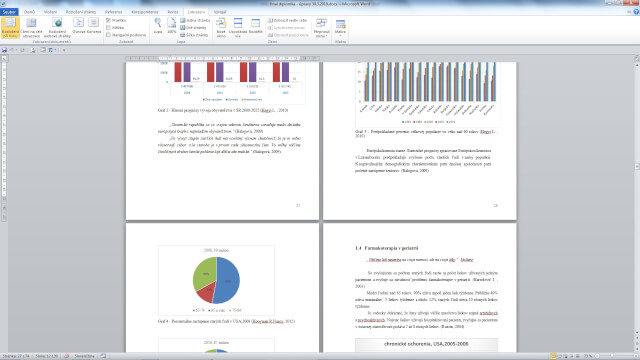Enable the Navigation Pane checkbox
Image resolution: width=640 pixels, height=360 pixels.
pyautogui.click(x=126, y=35)
